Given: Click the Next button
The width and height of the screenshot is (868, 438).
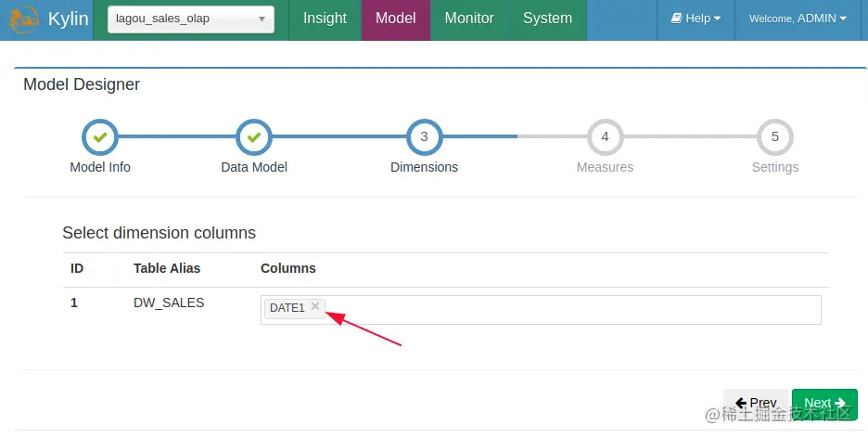Looking at the screenshot, I should [x=824, y=403].
